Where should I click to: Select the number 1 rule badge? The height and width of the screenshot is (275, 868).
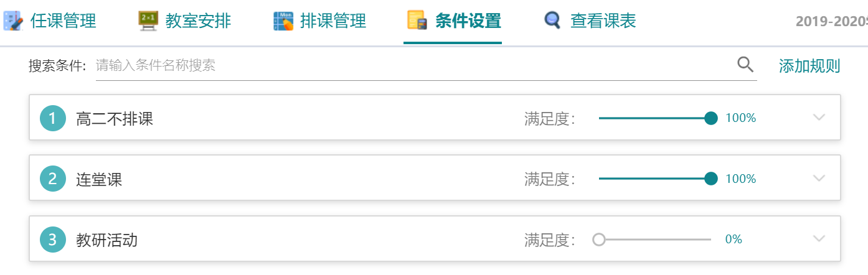point(53,118)
